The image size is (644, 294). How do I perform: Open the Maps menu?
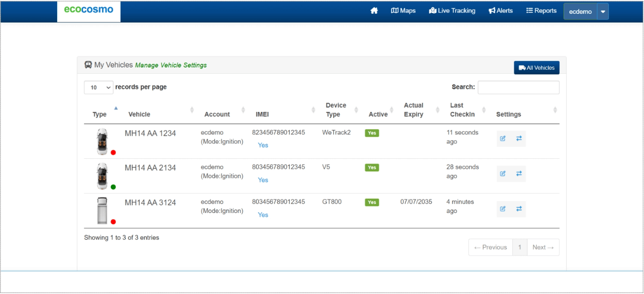coord(403,11)
